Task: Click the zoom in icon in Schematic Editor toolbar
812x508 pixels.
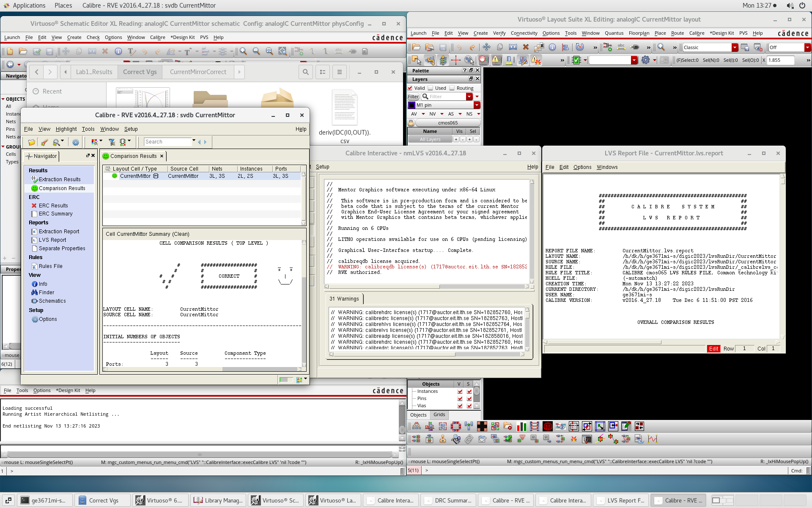Action: point(243,51)
